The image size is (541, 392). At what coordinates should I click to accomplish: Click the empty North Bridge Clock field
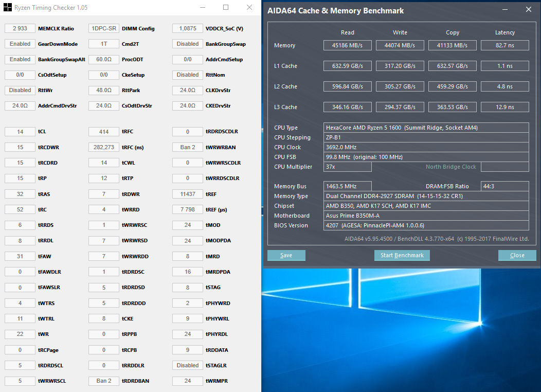(505, 167)
